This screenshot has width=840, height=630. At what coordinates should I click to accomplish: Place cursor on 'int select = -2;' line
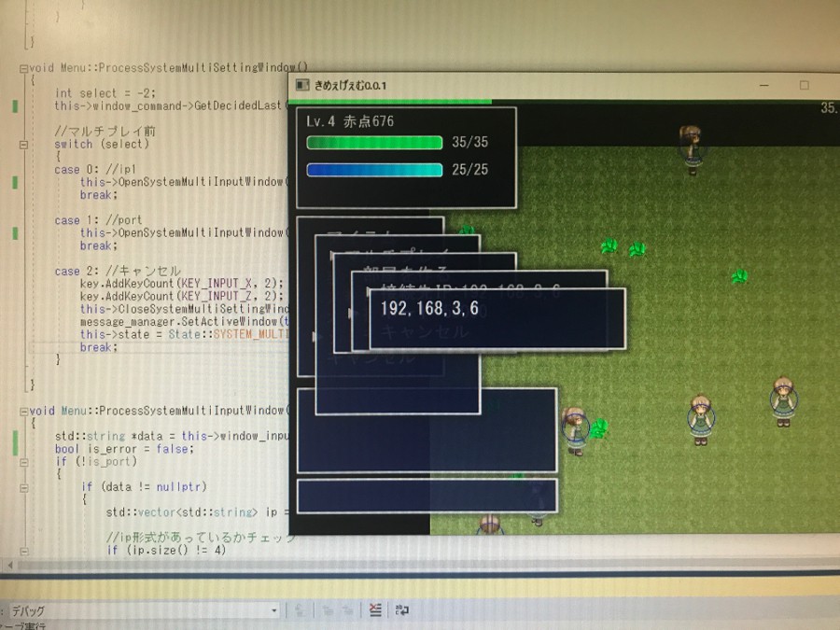[105, 93]
